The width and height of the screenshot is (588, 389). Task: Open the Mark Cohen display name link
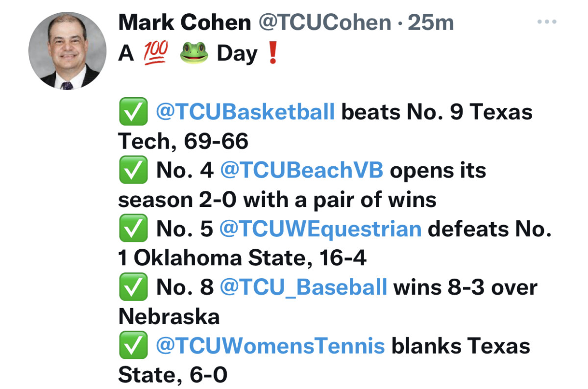(184, 23)
